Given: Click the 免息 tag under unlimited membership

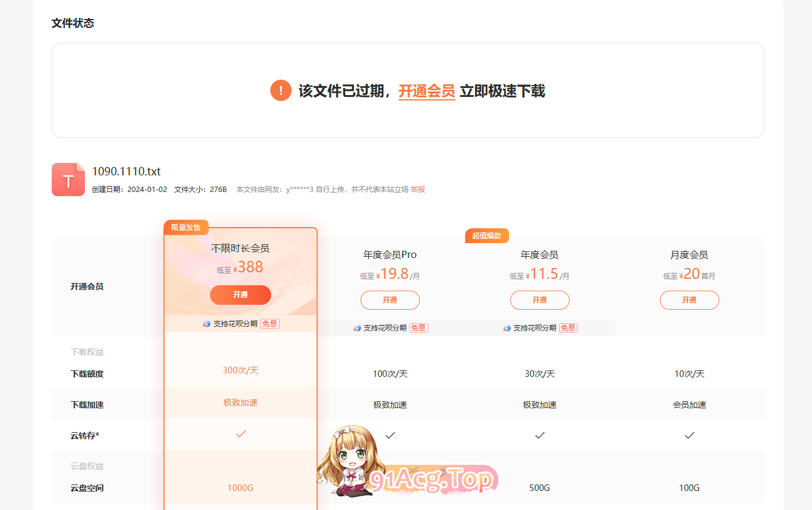Looking at the screenshot, I should pyautogui.click(x=270, y=324).
